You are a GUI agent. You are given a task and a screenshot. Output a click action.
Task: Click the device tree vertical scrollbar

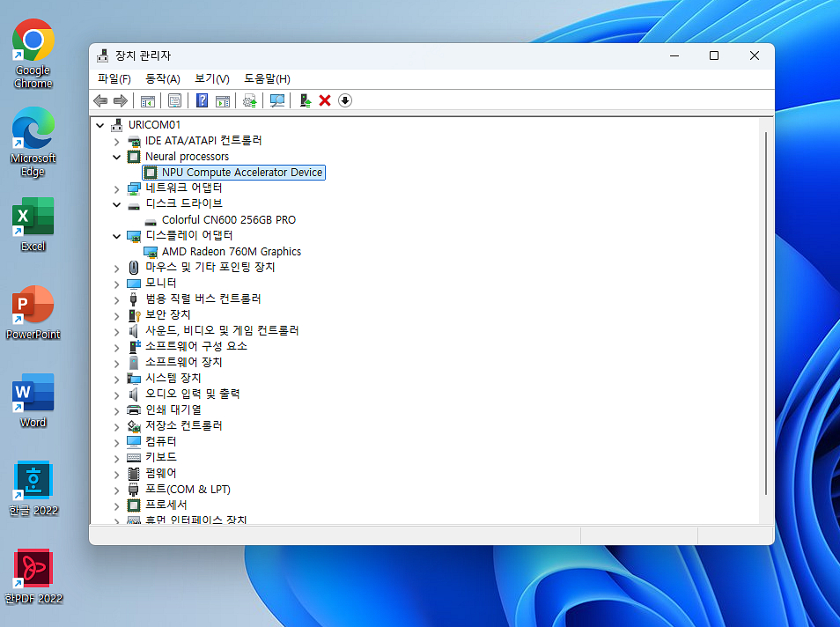767,308
